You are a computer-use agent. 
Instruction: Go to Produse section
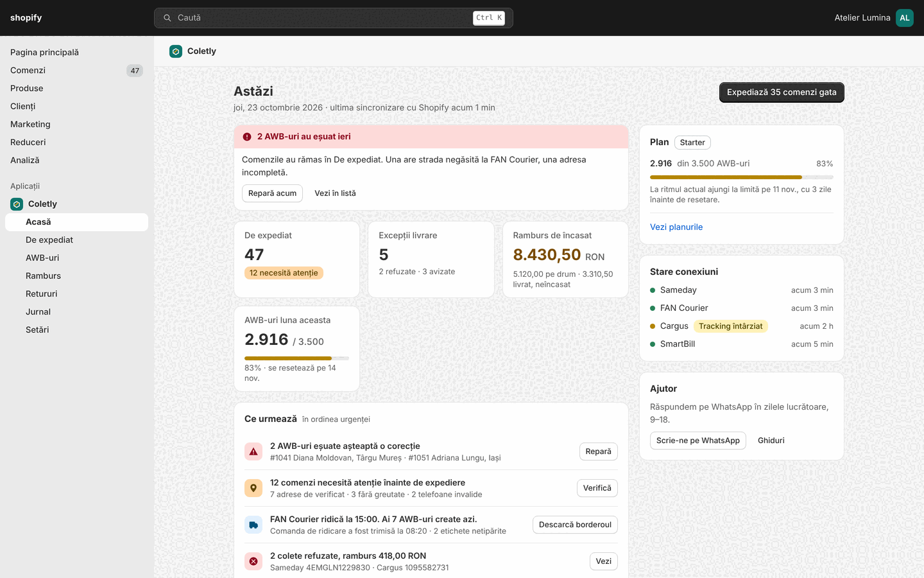76,89
